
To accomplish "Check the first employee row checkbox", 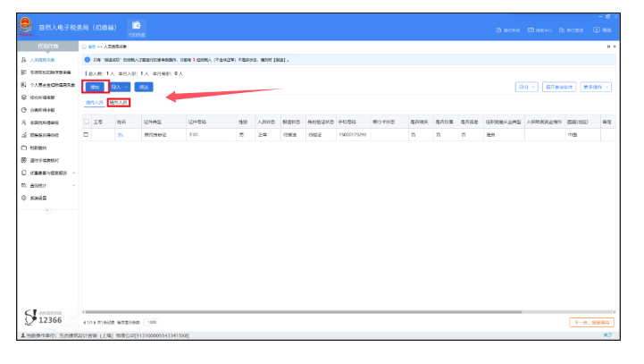I will click(87, 134).
